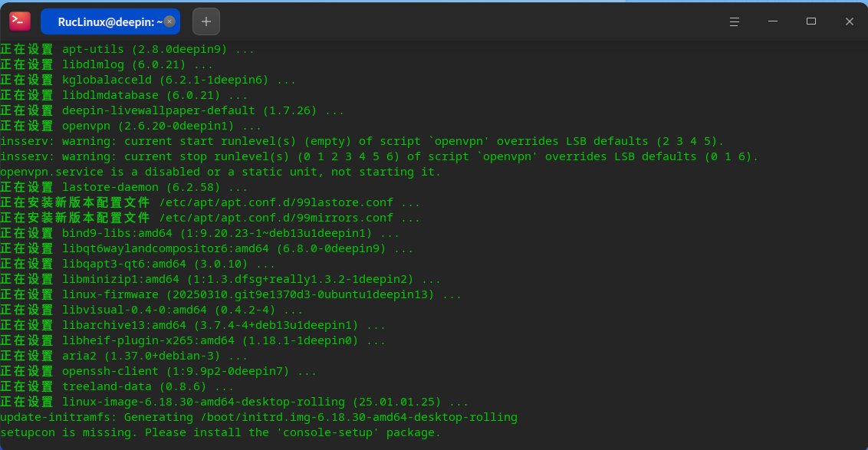868x450 pixels.
Task: Click the 'libdlmlog (6.0.21)' line
Action: (x=107, y=64)
